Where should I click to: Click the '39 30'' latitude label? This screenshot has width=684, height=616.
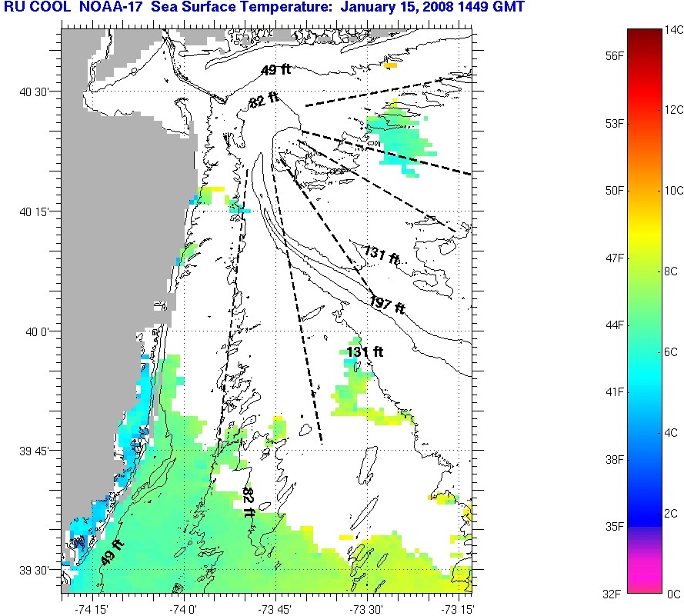tap(35, 571)
